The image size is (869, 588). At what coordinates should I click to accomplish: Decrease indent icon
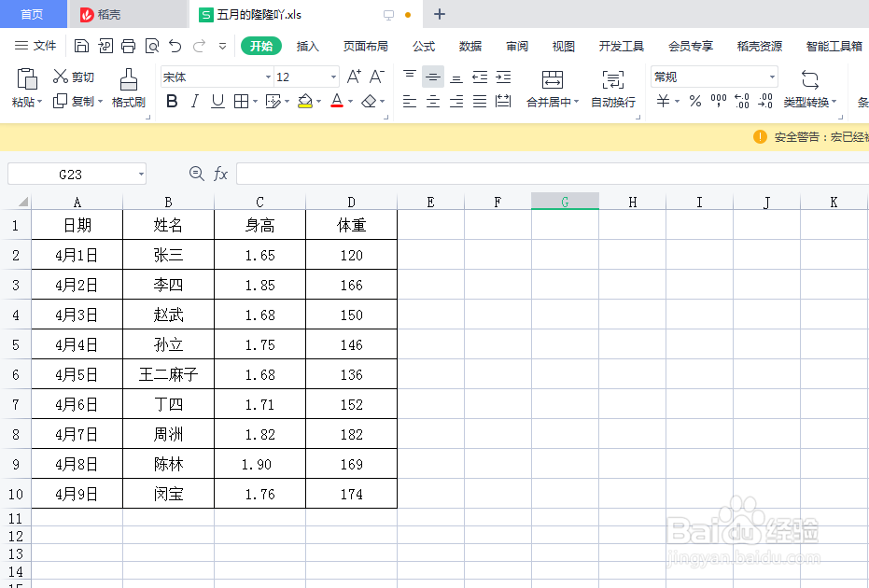tap(480, 77)
